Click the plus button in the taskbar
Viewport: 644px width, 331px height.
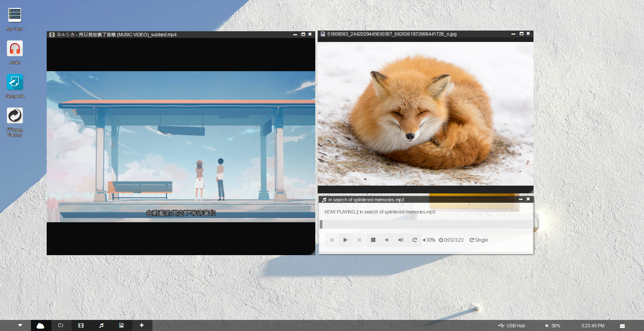[x=142, y=325]
